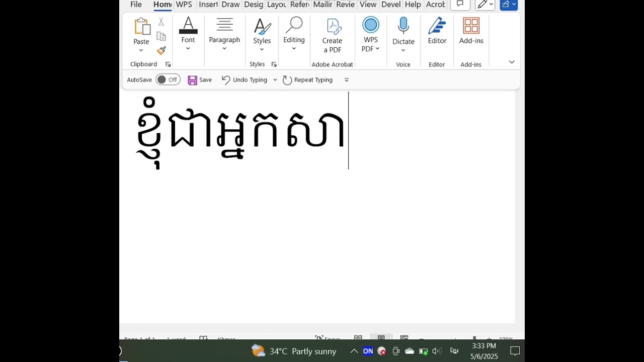Copy selection with the Copy icon
Image resolution: width=644 pixels, height=362 pixels.
[x=161, y=36]
